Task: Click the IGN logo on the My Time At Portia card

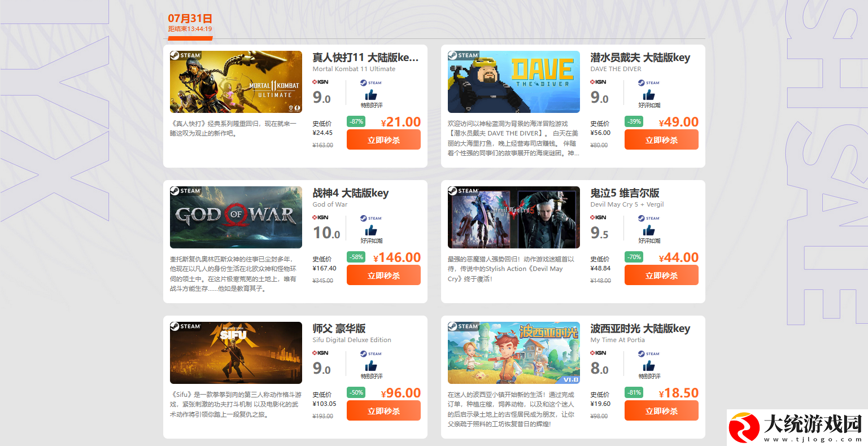Action: [x=598, y=353]
